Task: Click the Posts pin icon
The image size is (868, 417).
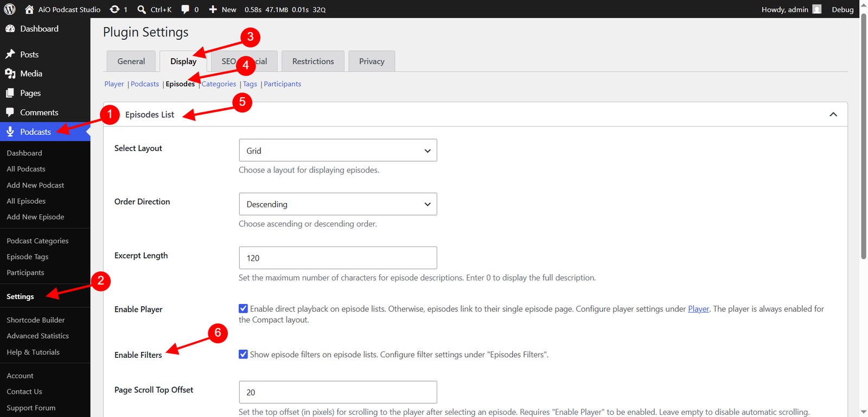Action: coord(10,54)
